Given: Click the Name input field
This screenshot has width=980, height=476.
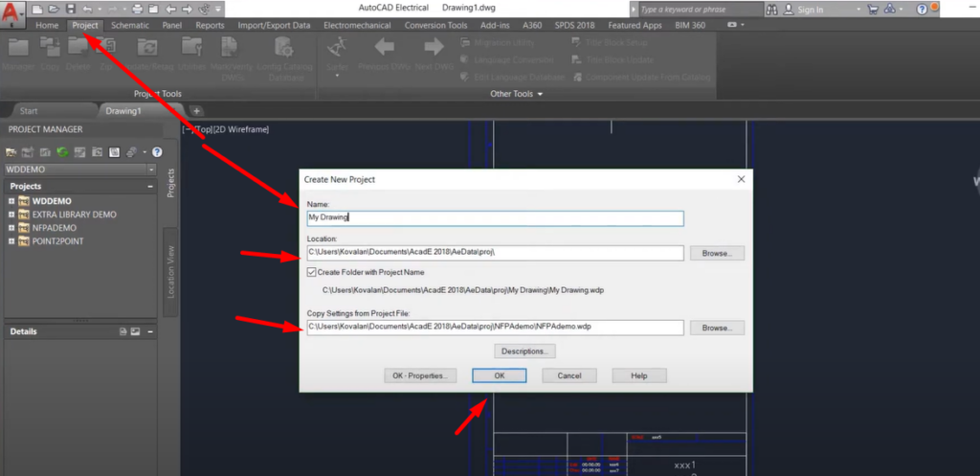Looking at the screenshot, I should [x=495, y=217].
